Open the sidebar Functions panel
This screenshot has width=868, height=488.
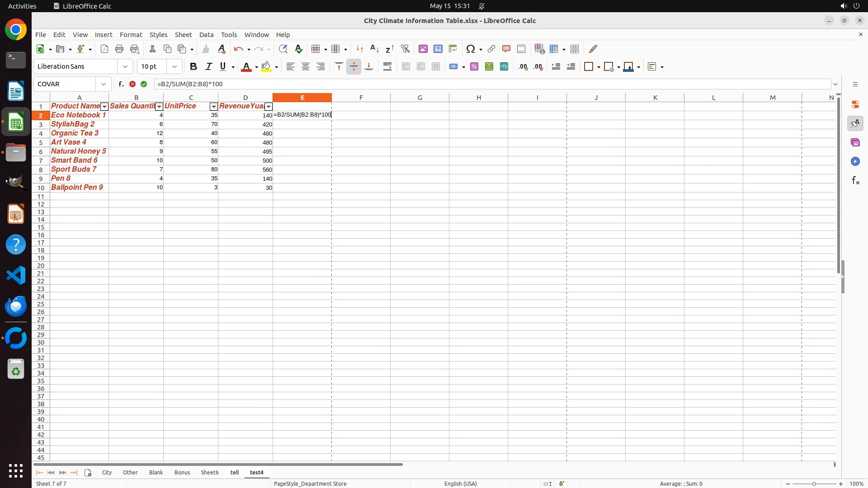click(855, 181)
